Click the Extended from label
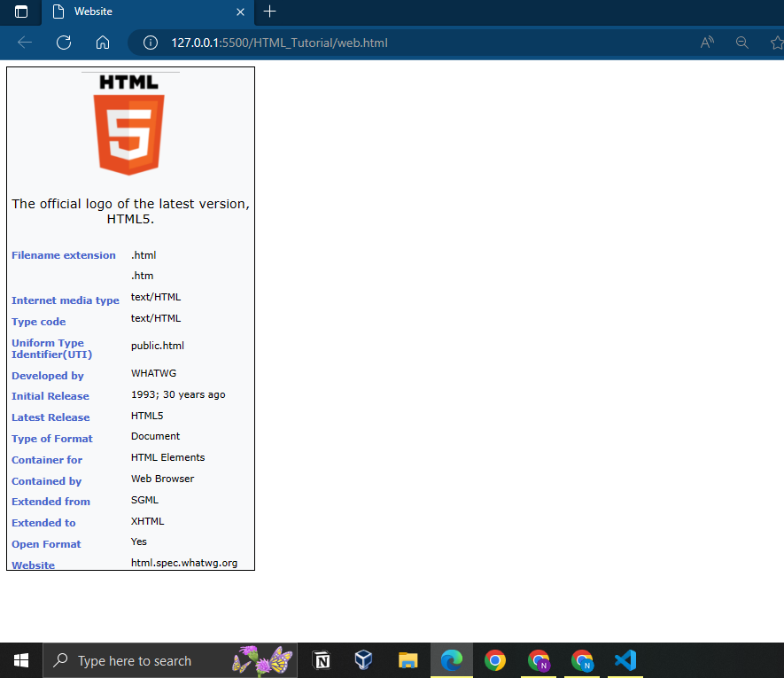The image size is (784, 678). pos(51,502)
